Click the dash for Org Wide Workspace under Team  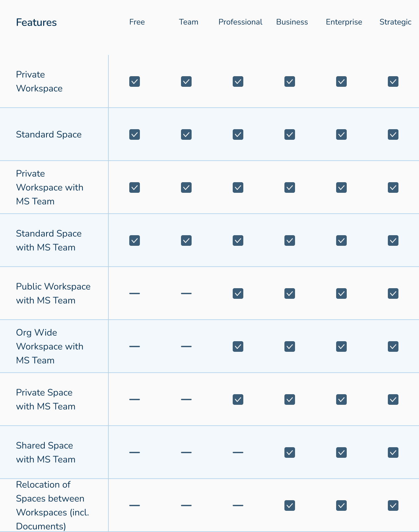click(186, 346)
